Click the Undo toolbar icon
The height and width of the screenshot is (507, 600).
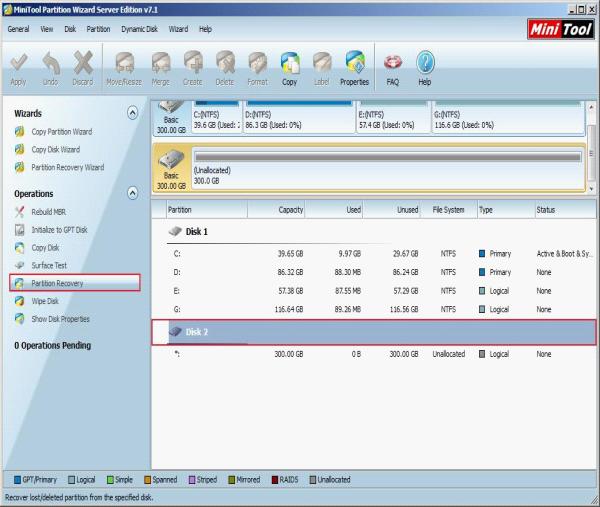51,69
